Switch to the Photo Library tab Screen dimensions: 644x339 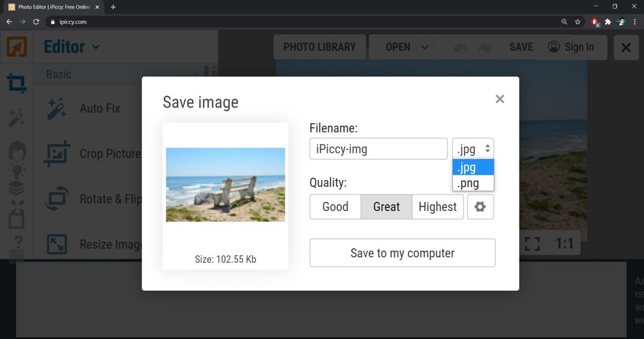coord(319,47)
